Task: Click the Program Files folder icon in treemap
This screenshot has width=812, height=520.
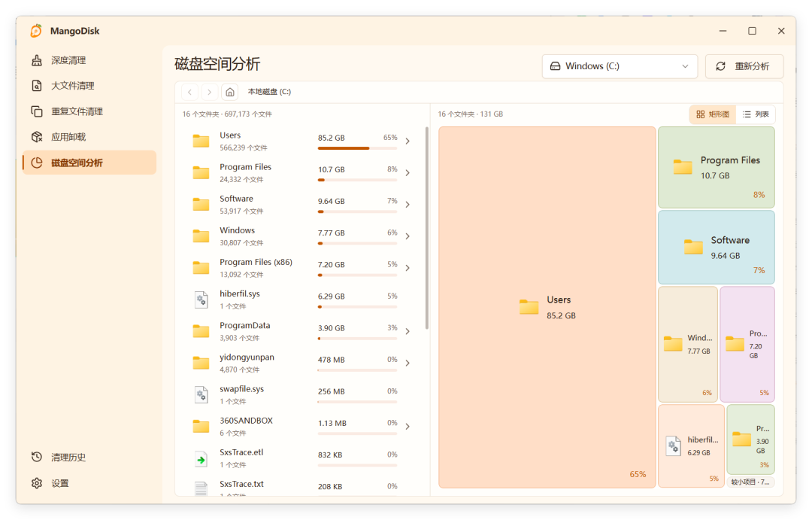Action: click(x=683, y=167)
